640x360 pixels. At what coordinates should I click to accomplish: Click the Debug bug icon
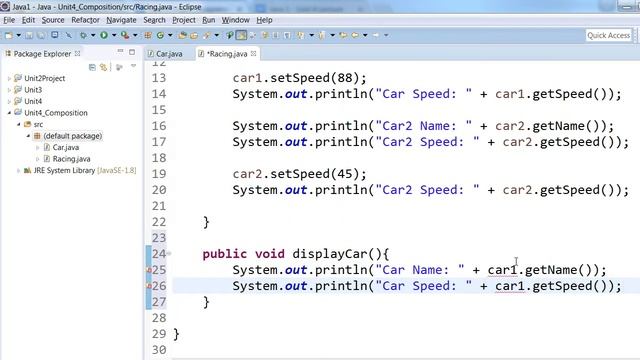(x=83, y=35)
